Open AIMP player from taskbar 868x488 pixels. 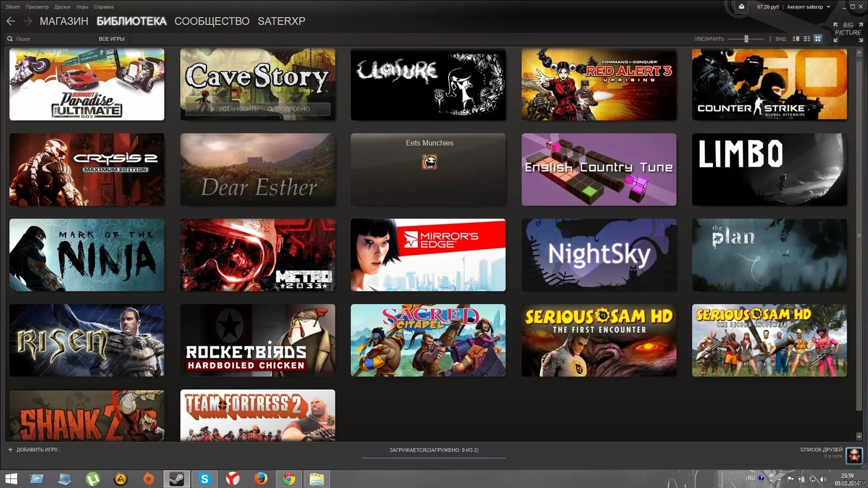point(120,479)
